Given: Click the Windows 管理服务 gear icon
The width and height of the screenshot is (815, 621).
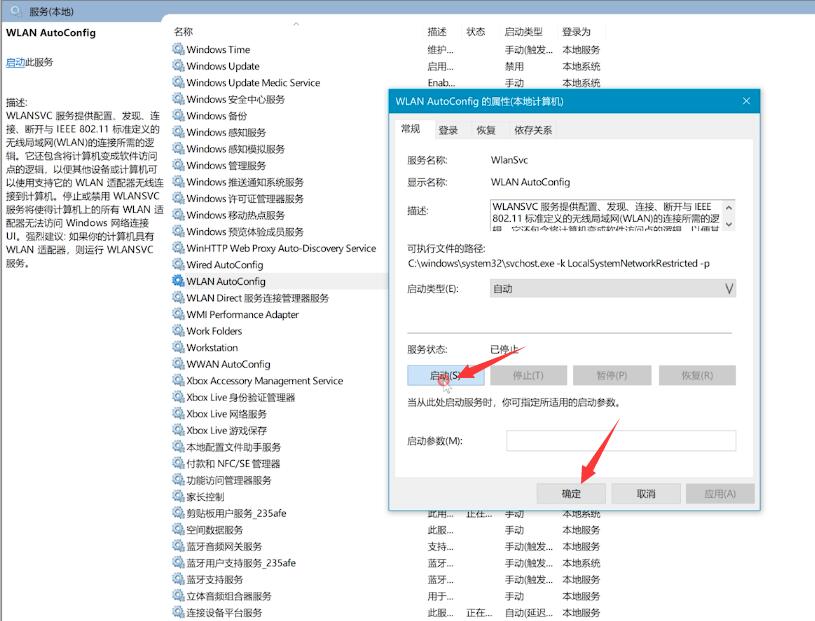Looking at the screenshot, I should coord(178,165).
